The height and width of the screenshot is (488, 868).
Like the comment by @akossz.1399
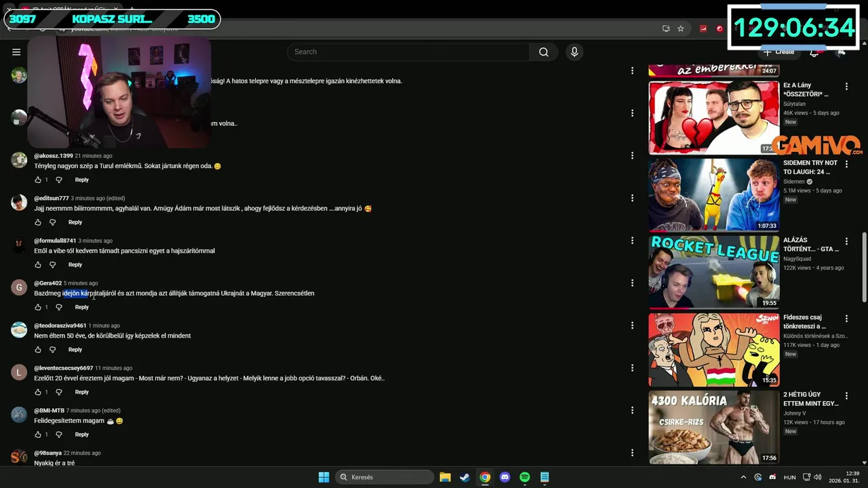(38, 180)
